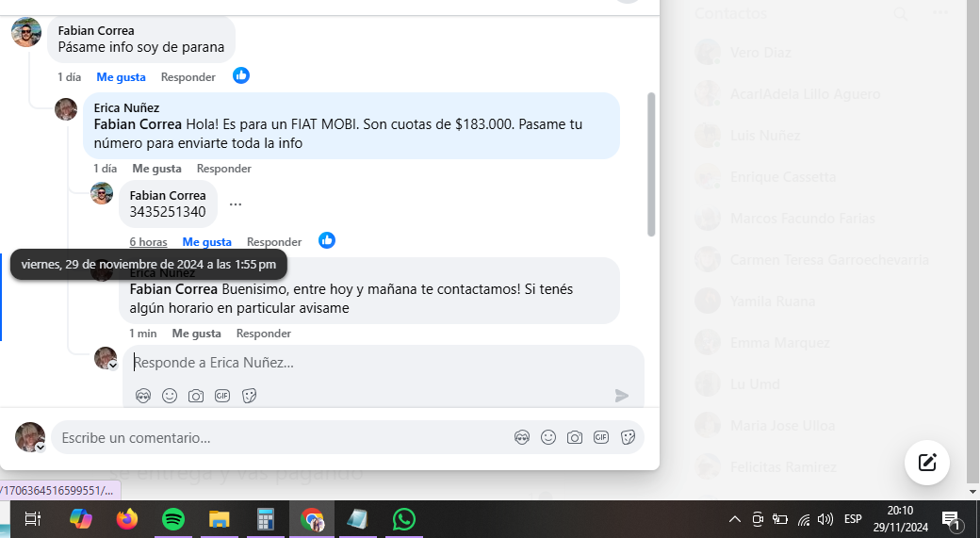Open WhatsApp from the taskbar
Viewport: 980px width, 538px height.
click(403, 519)
